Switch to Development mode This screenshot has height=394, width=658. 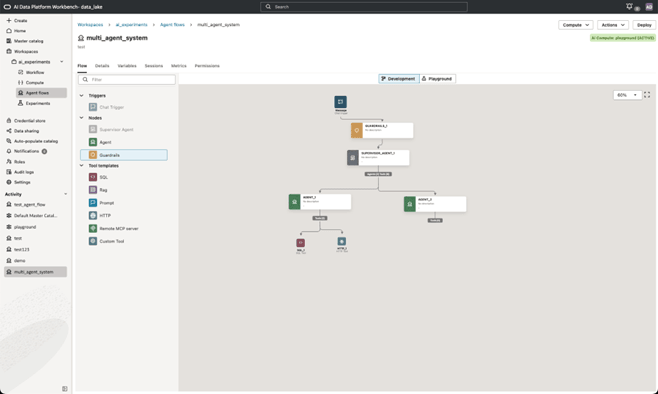[x=399, y=78]
